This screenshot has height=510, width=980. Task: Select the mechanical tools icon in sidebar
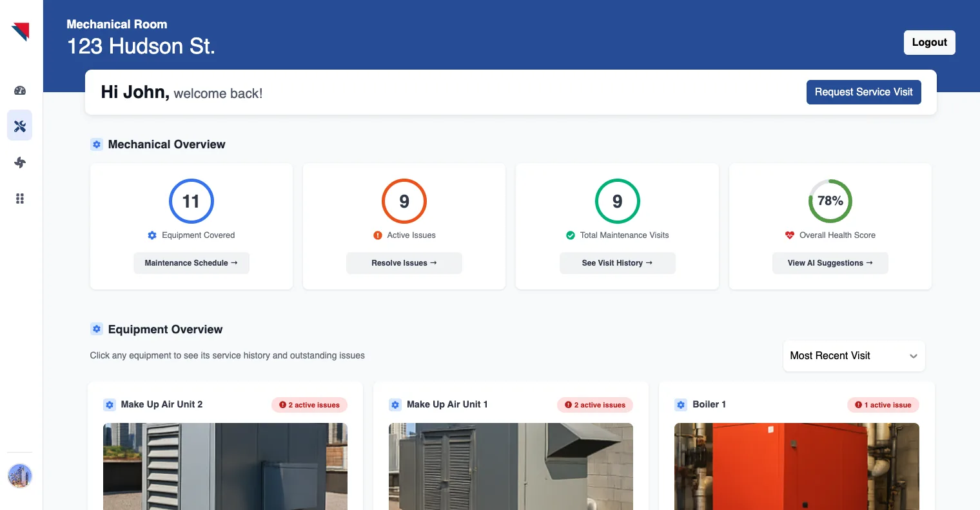[x=19, y=125]
